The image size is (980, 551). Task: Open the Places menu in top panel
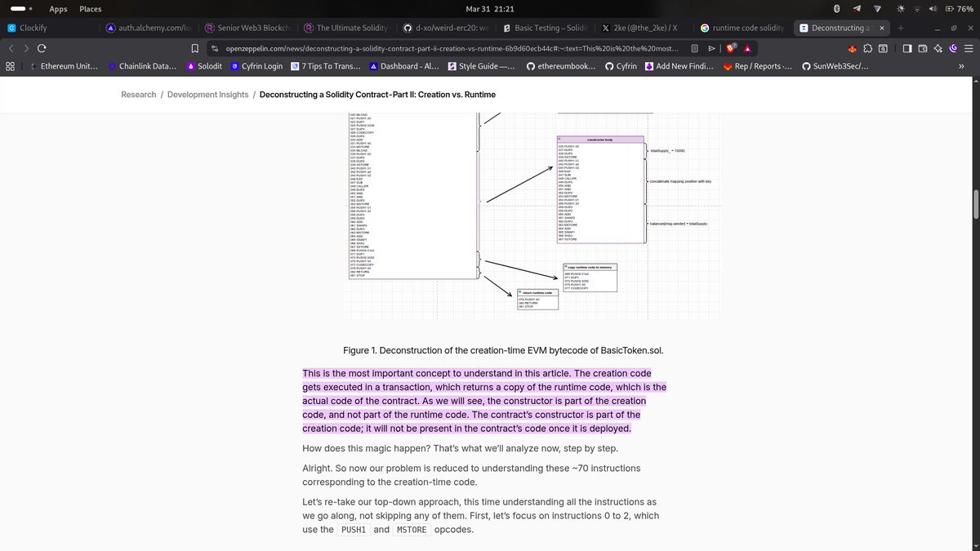pyautogui.click(x=91, y=8)
